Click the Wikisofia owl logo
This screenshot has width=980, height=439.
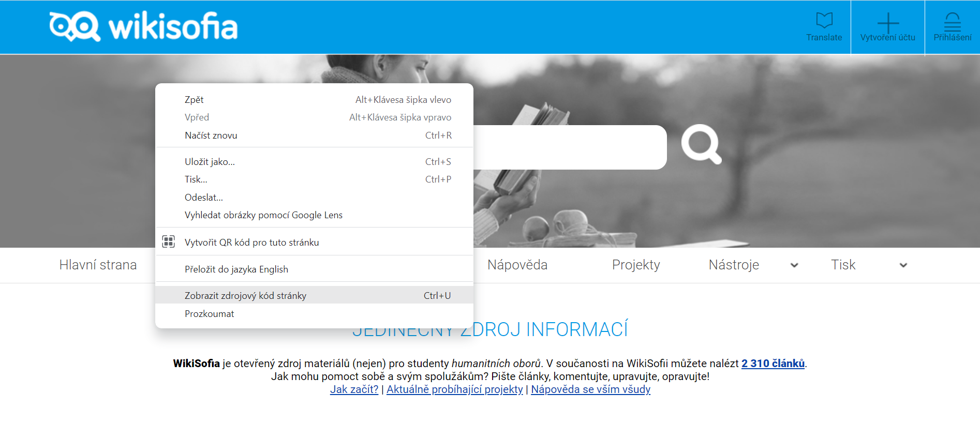click(x=75, y=26)
